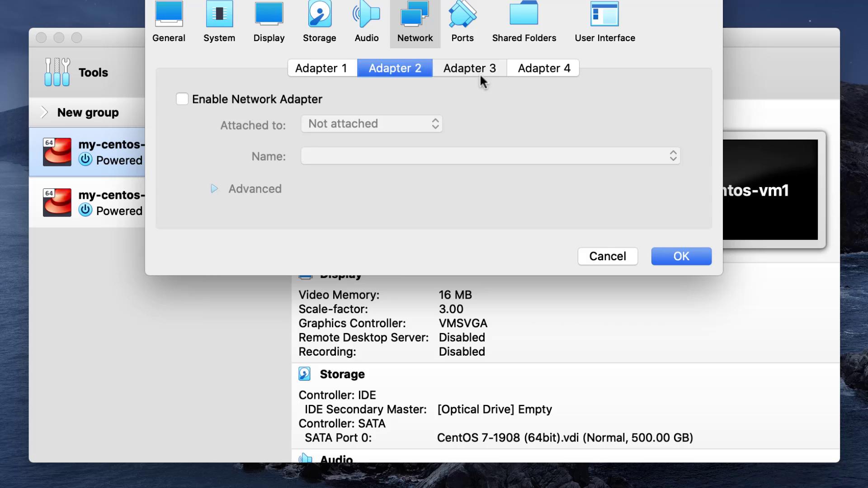Click the Cancel button
Image resolution: width=868 pixels, height=488 pixels.
pos(608,256)
